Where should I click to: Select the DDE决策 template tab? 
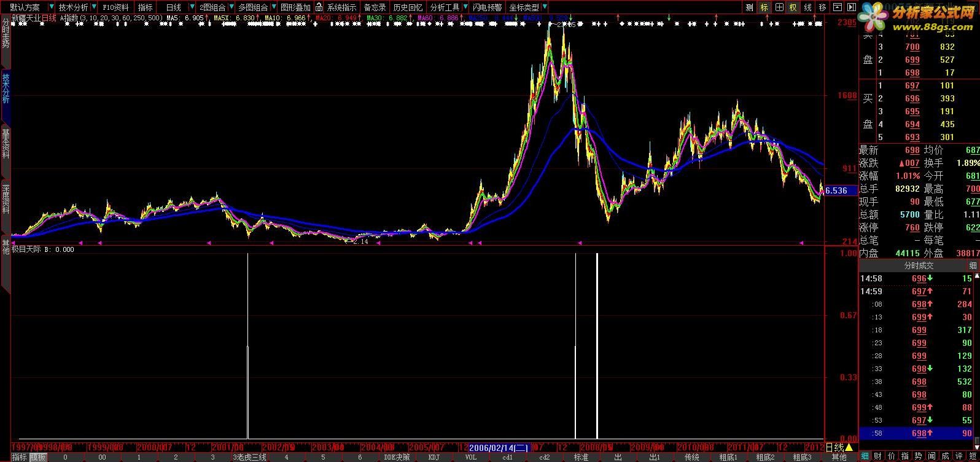pos(397,457)
